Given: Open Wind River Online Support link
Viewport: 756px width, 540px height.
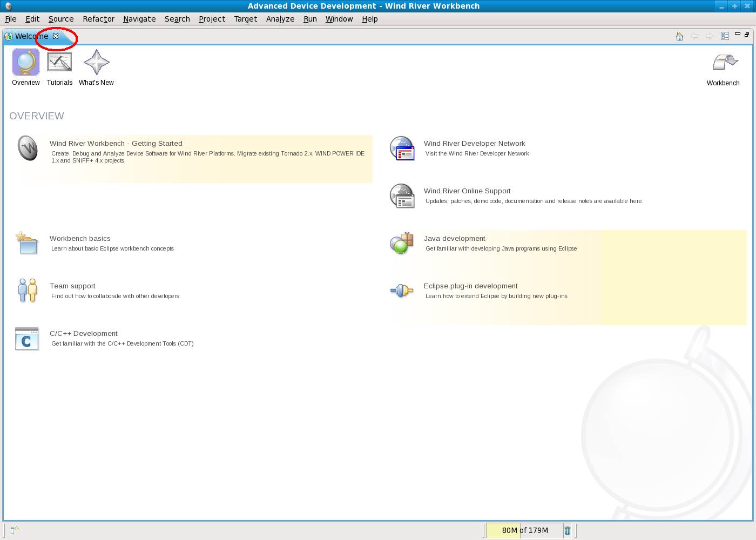Looking at the screenshot, I should [x=467, y=191].
